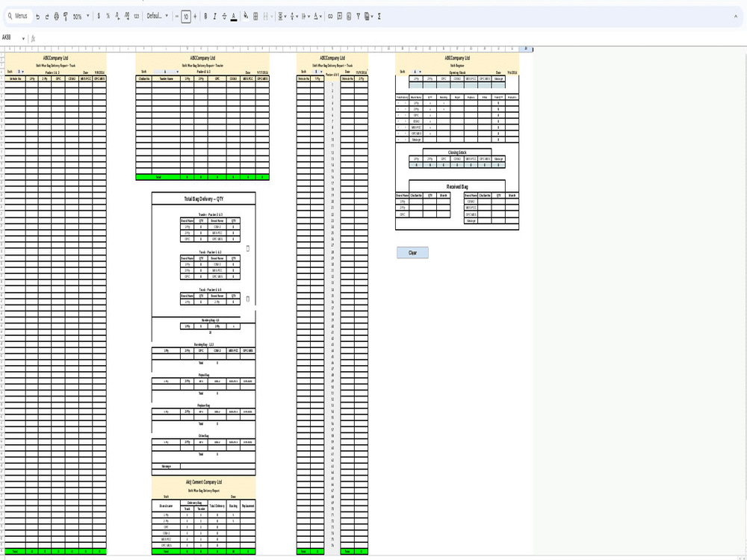Open the Name box dropdown arrow
Screen dimensions: 747x560
(x=23, y=38)
